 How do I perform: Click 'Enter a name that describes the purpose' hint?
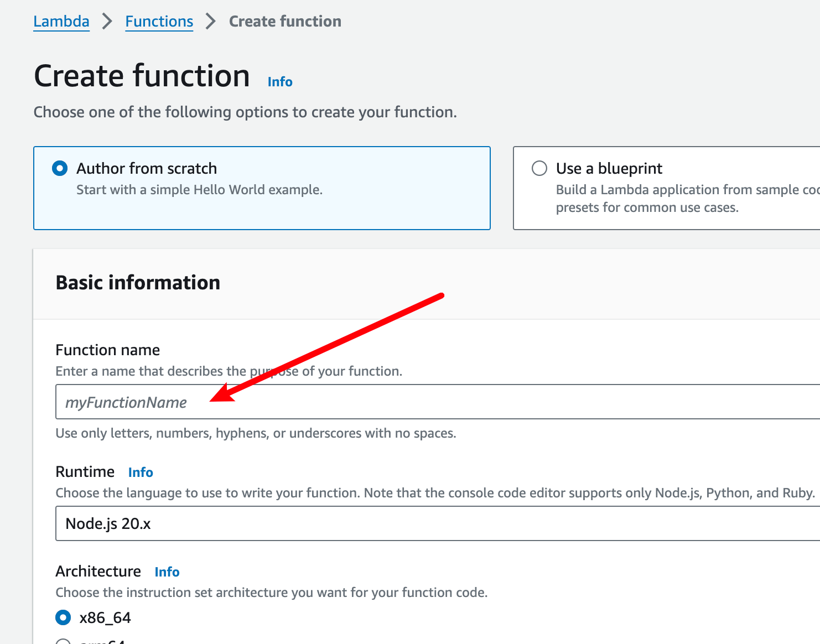click(229, 371)
